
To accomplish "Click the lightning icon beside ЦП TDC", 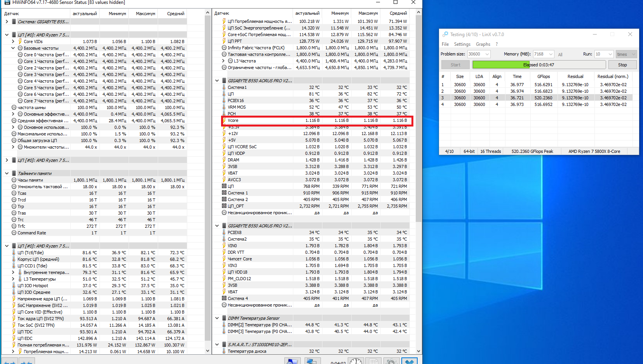I will (14, 332).
